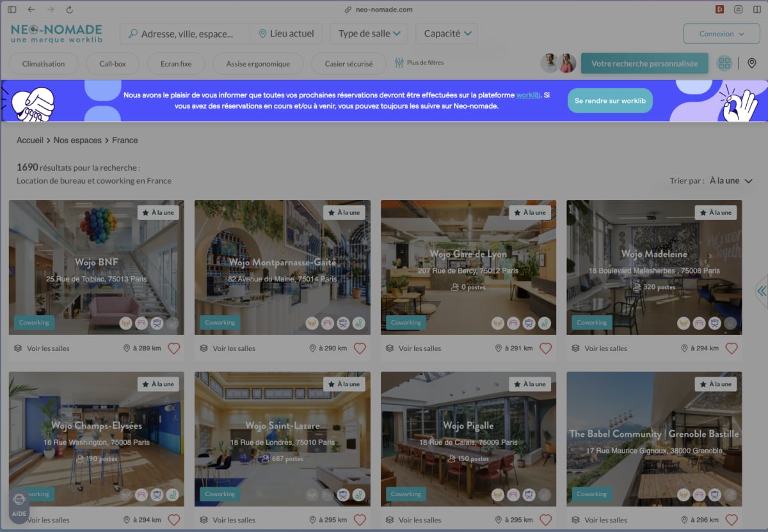Open Plus de filtres sliders icon
This screenshot has height=532, width=768.
point(399,63)
